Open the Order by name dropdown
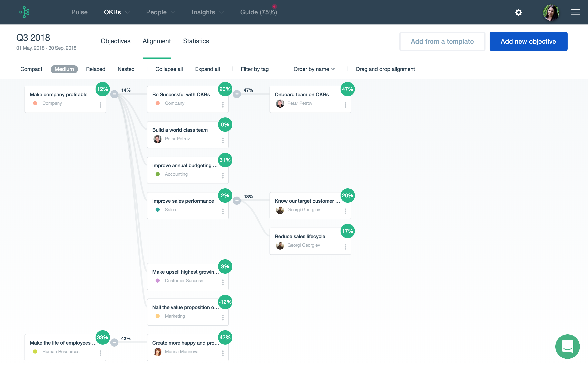 [x=314, y=69]
